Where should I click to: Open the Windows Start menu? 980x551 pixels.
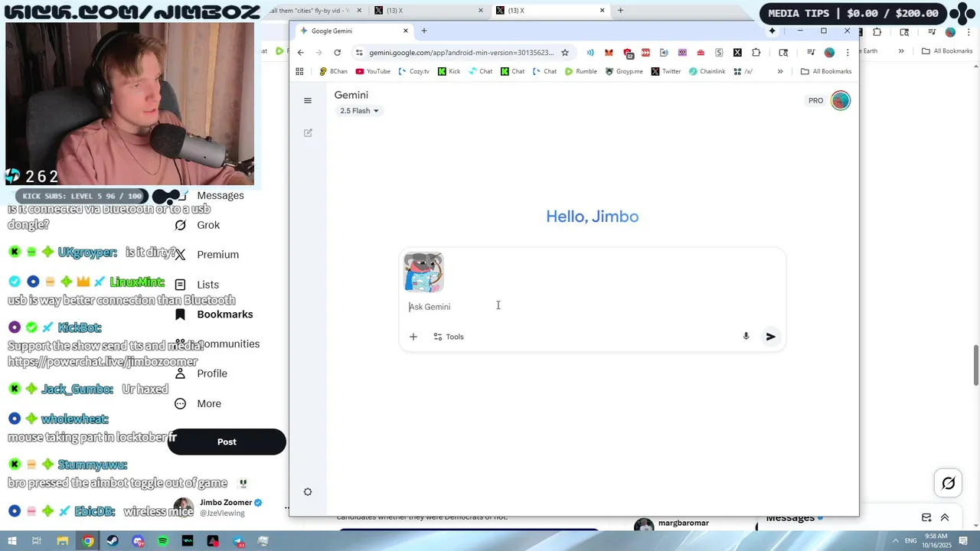pyautogui.click(x=11, y=541)
